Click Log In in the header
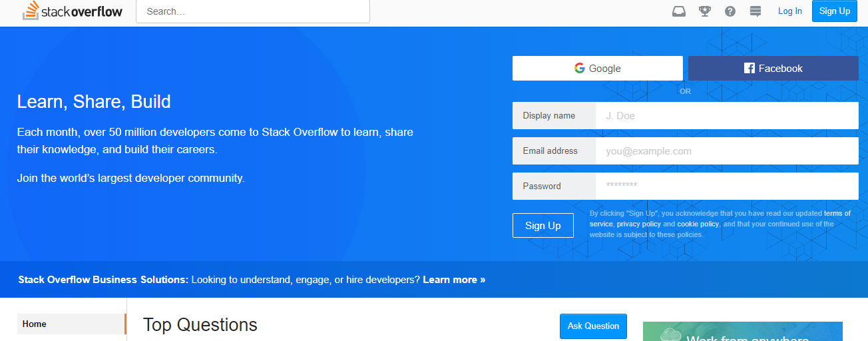The image size is (868, 341). pyautogui.click(x=790, y=11)
